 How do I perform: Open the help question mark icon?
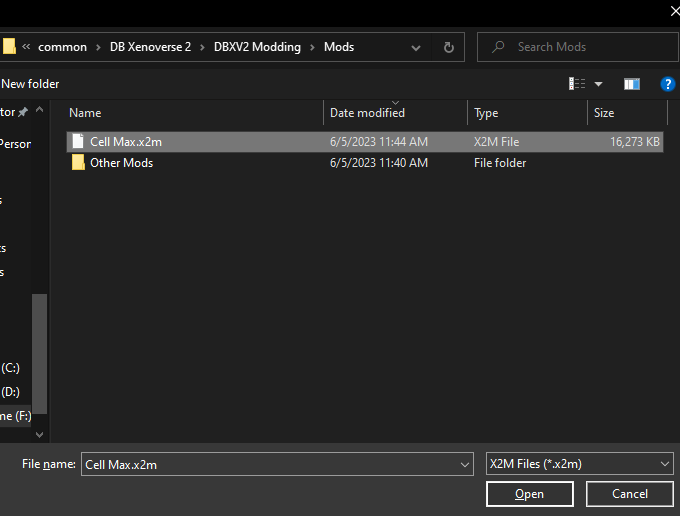pyautogui.click(x=667, y=84)
